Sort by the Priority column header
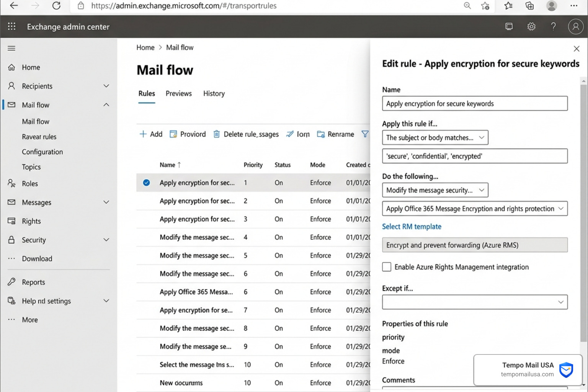The height and width of the screenshot is (392, 588). (x=253, y=165)
